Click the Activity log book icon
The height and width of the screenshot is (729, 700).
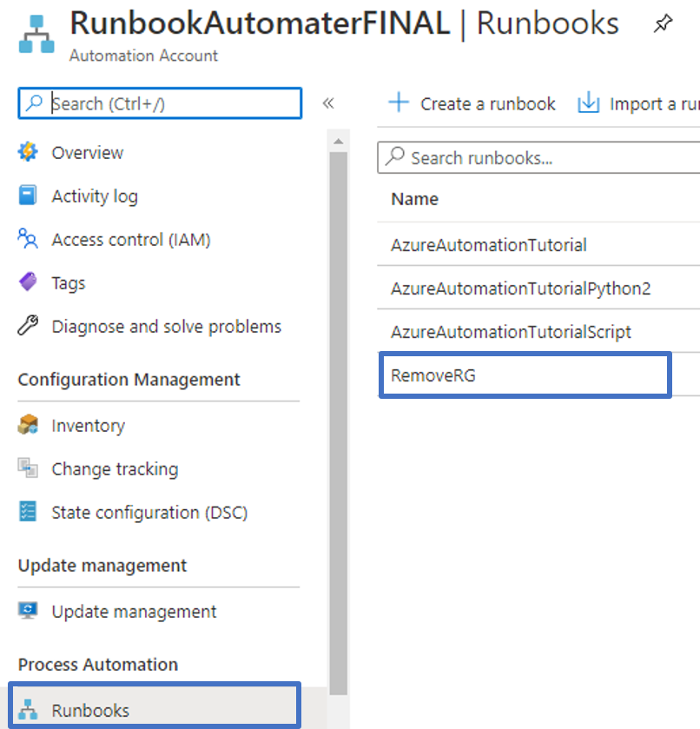pyautogui.click(x=28, y=196)
